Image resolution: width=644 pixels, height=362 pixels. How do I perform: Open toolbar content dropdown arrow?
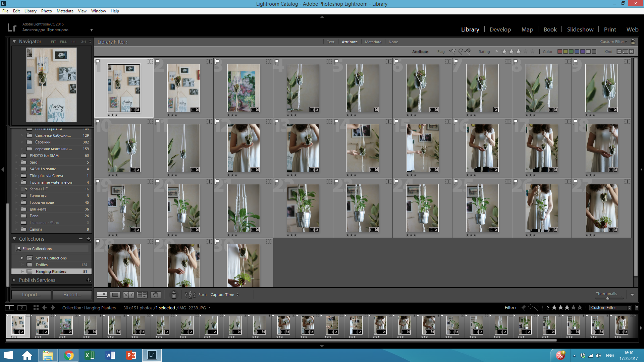(x=632, y=295)
